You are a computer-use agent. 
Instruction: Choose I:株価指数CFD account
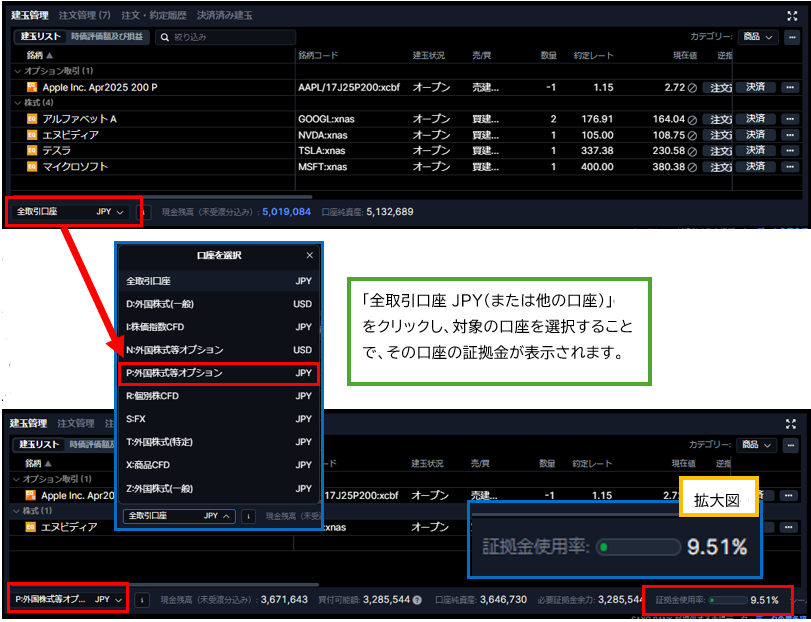point(219,327)
